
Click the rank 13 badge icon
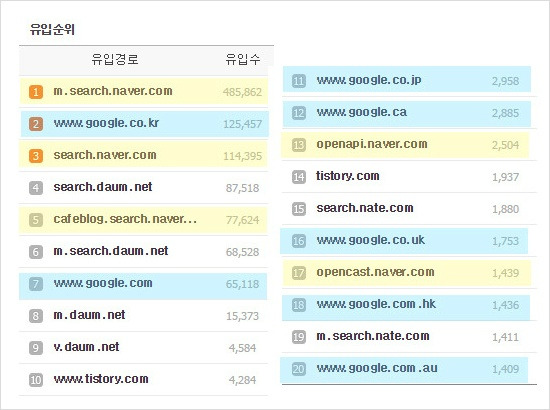[299, 145]
